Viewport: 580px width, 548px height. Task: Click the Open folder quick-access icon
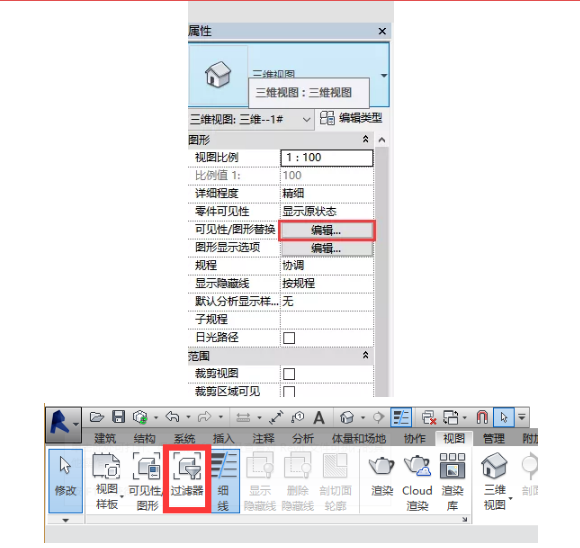pyautogui.click(x=97, y=417)
